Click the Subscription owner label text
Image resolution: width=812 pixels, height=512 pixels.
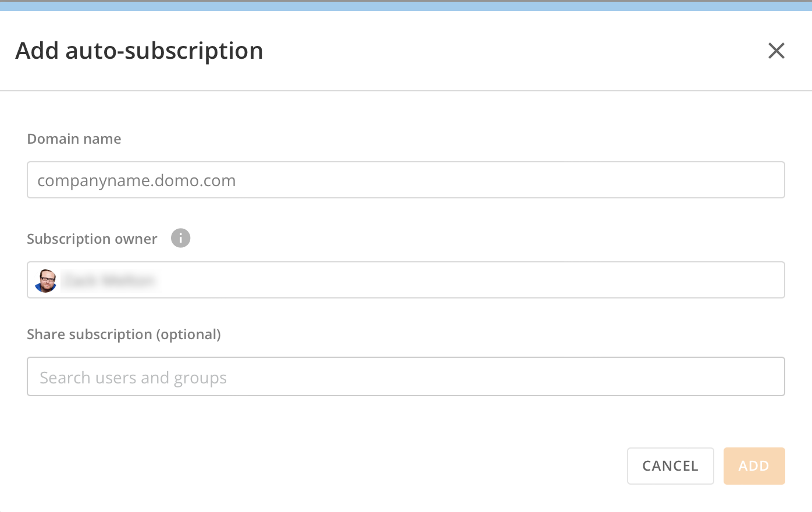click(x=92, y=239)
